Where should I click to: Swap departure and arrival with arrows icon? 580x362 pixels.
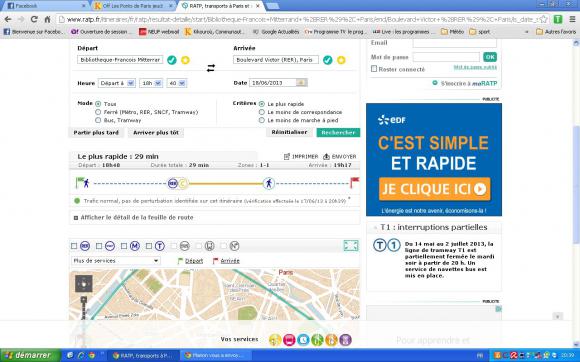coord(211,68)
